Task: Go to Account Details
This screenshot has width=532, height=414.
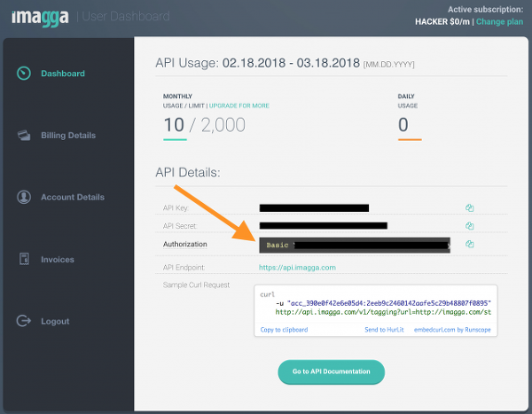Action: (73, 197)
